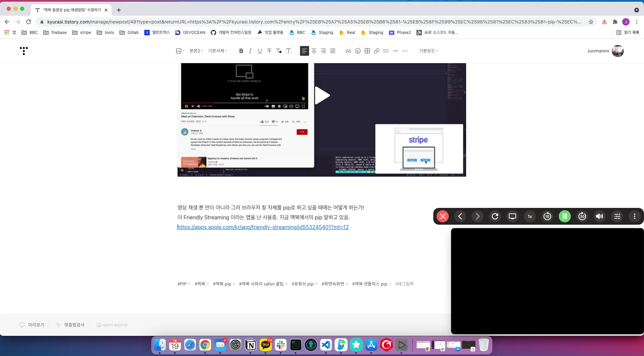
Task: Apply underline formatting
Action: pyautogui.click(x=260, y=51)
